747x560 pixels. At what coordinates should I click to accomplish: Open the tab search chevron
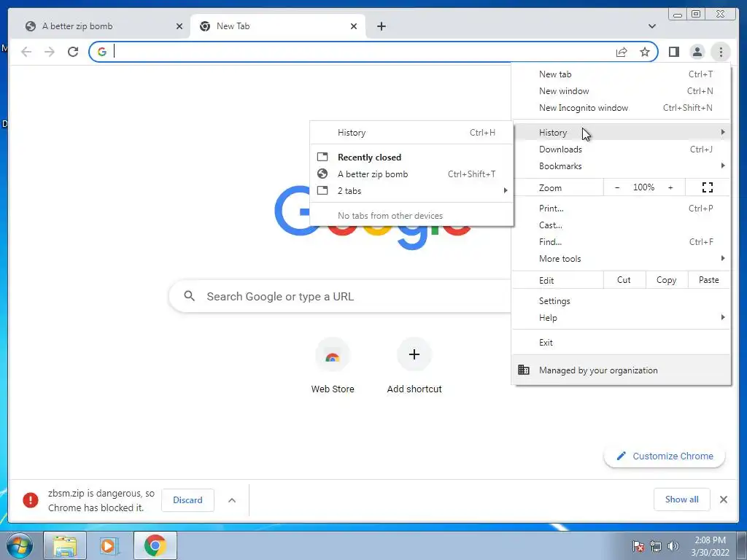coord(652,26)
